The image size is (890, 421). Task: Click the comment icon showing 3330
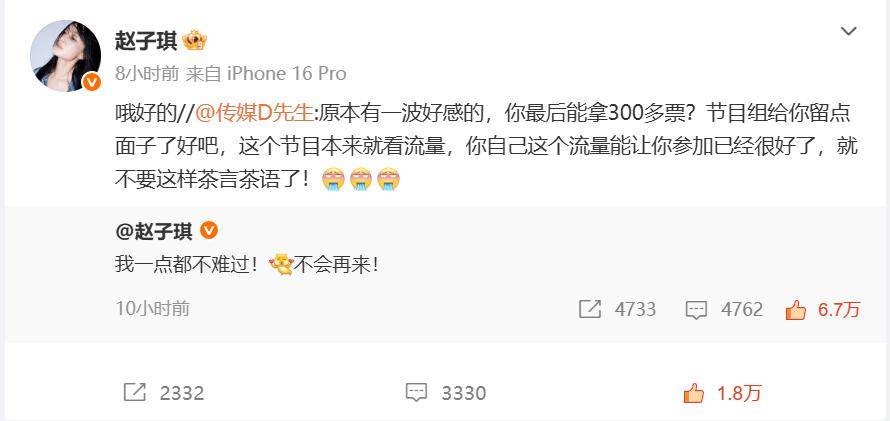[x=416, y=393]
